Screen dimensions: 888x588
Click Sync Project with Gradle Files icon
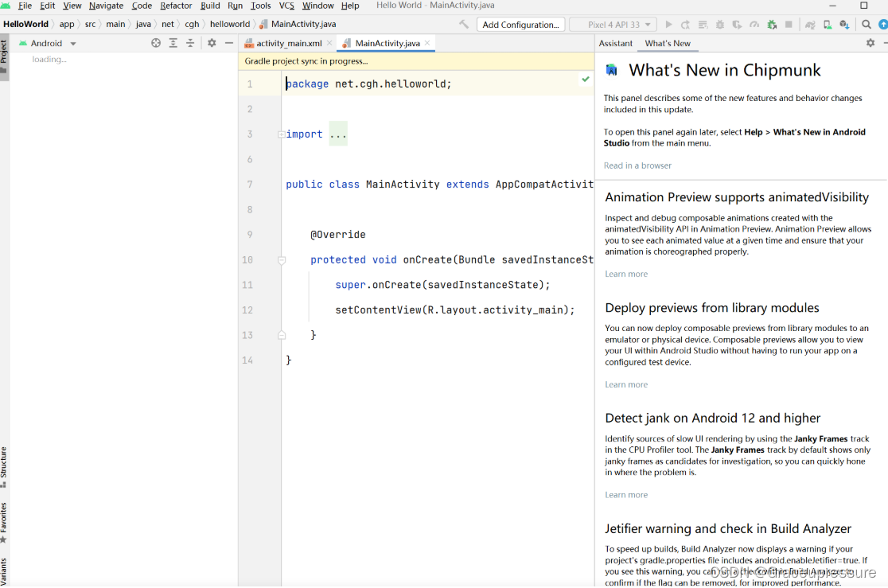[x=810, y=25]
